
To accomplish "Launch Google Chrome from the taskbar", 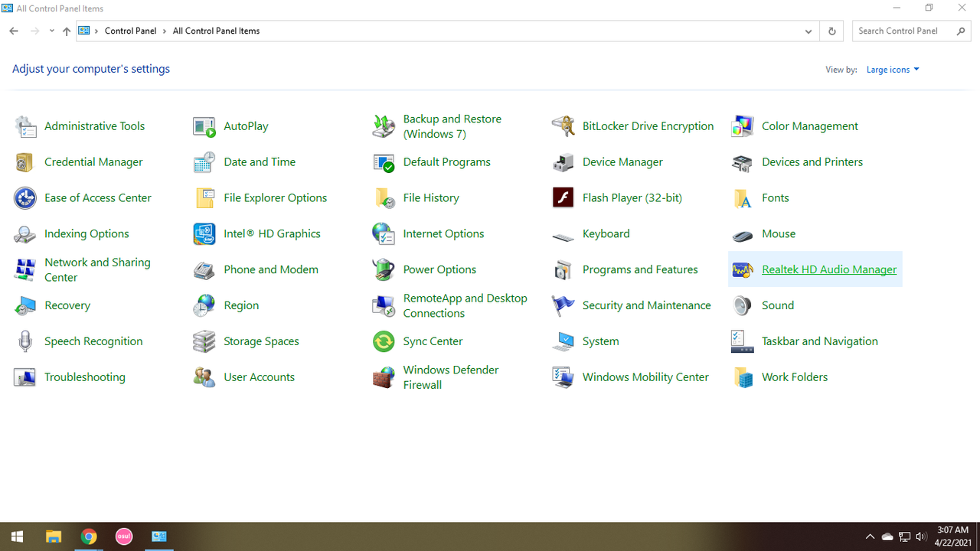I will (x=89, y=536).
